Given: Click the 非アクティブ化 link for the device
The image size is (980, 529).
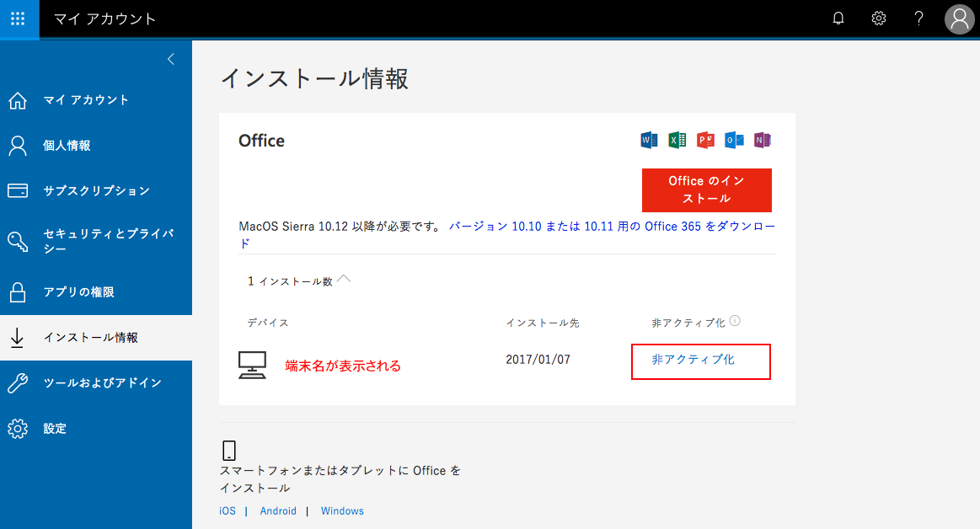Looking at the screenshot, I should pos(693,360).
